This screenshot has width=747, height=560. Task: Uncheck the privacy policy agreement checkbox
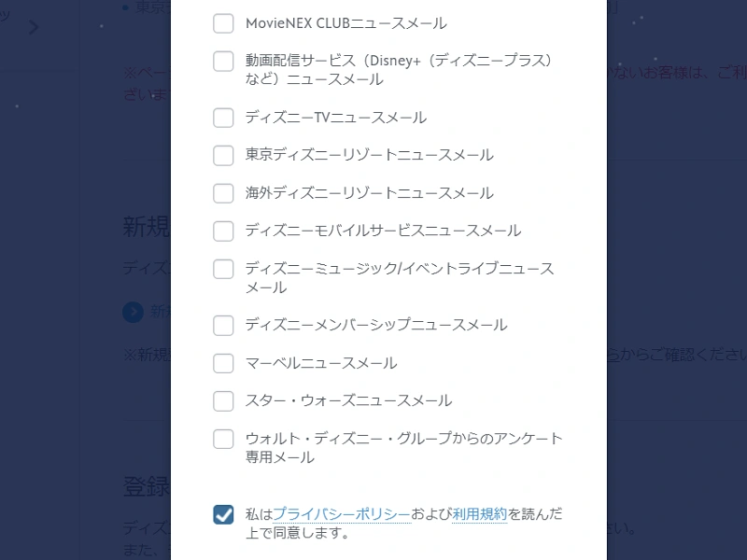pos(223,514)
